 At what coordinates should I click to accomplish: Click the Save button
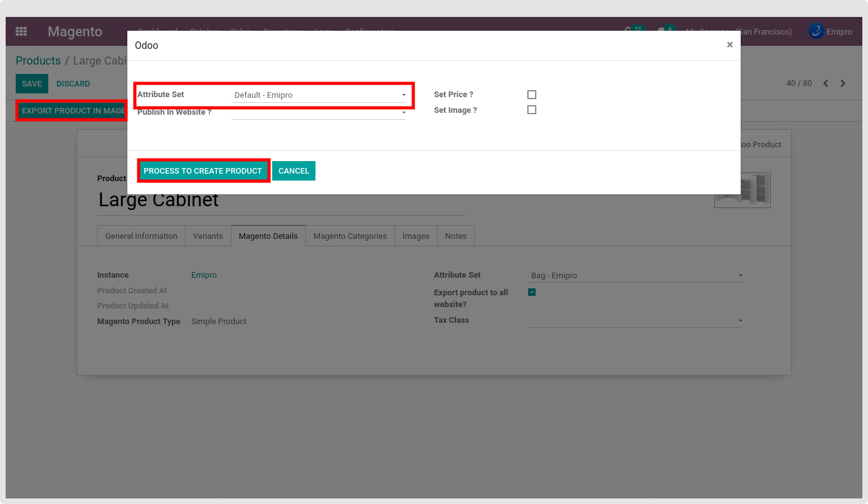(x=32, y=83)
